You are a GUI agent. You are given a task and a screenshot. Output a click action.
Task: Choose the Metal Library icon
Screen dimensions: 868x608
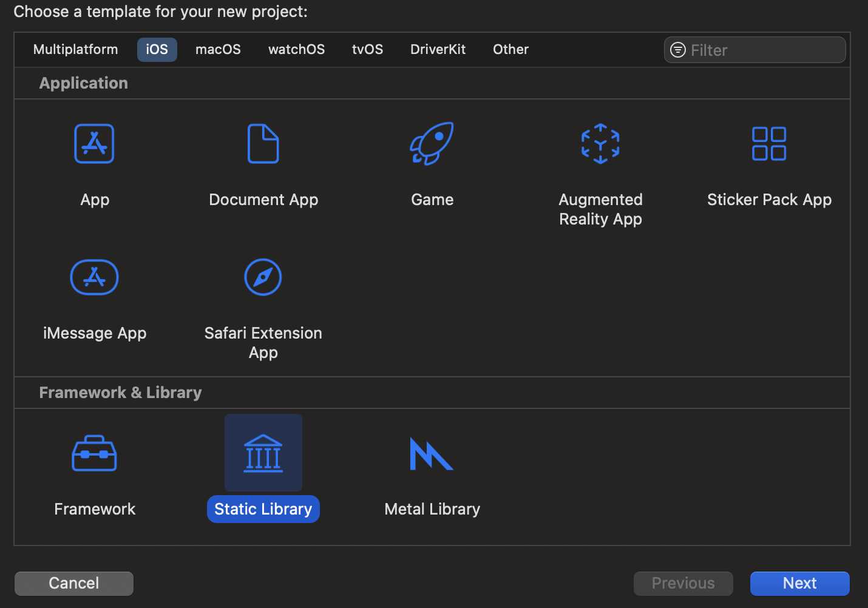432,453
